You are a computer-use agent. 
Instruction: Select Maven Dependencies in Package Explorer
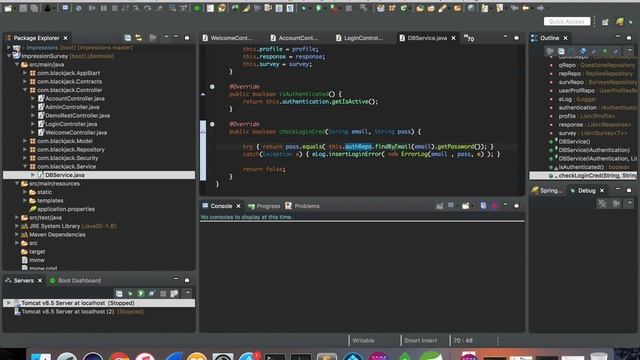57,235
